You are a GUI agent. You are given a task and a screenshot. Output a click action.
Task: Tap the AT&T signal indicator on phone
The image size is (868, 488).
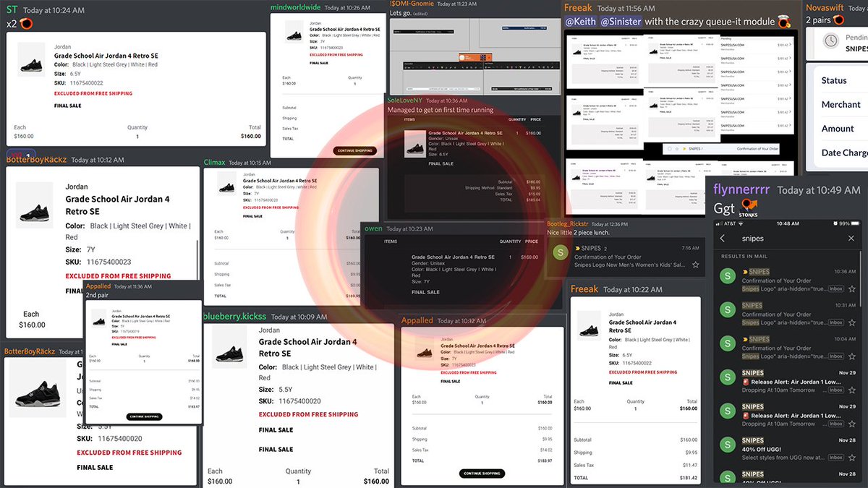tap(729, 224)
